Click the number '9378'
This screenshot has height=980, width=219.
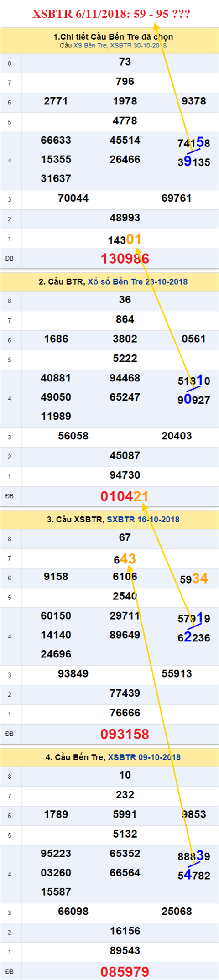click(x=193, y=101)
